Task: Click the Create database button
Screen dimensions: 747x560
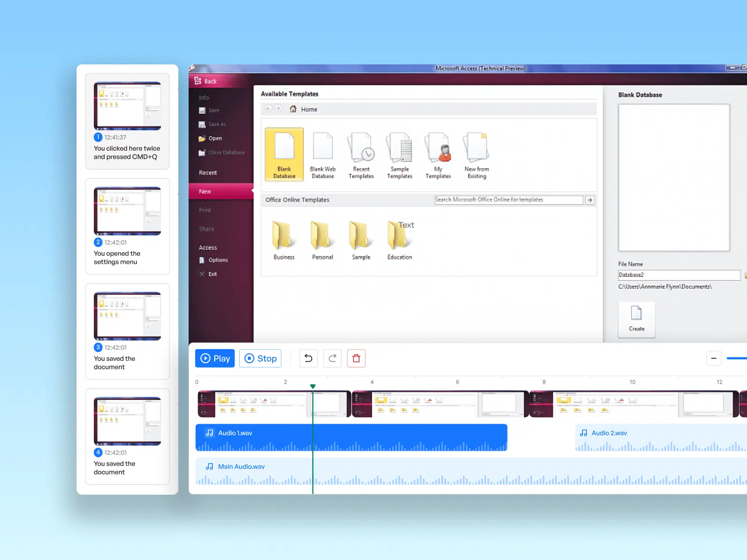Action: [x=636, y=319]
